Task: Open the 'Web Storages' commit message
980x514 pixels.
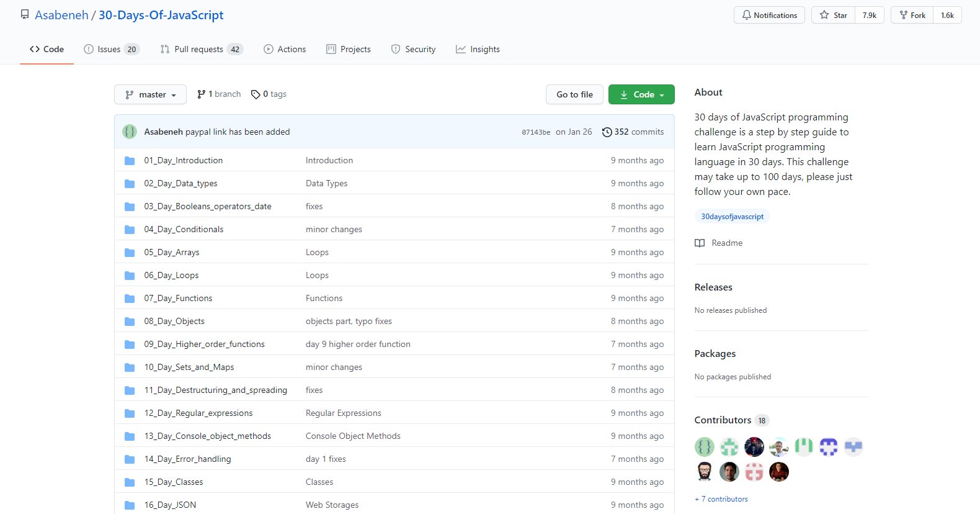Action: coord(332,505)
